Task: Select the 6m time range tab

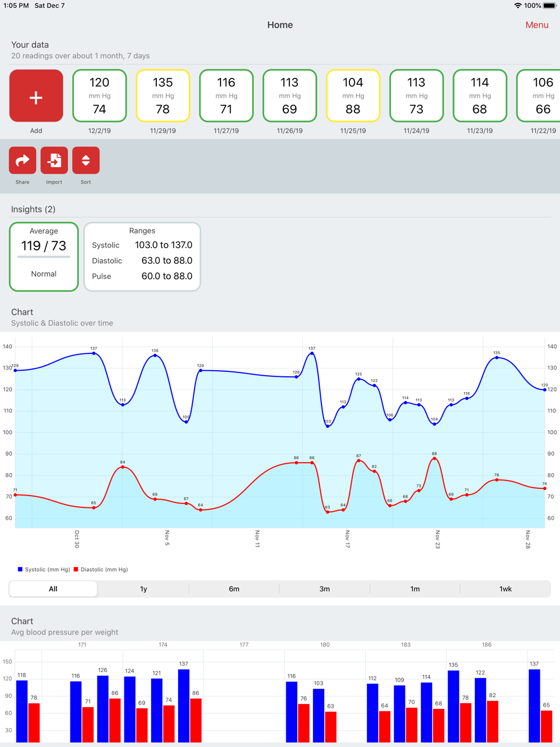Action: coord(234,589)
